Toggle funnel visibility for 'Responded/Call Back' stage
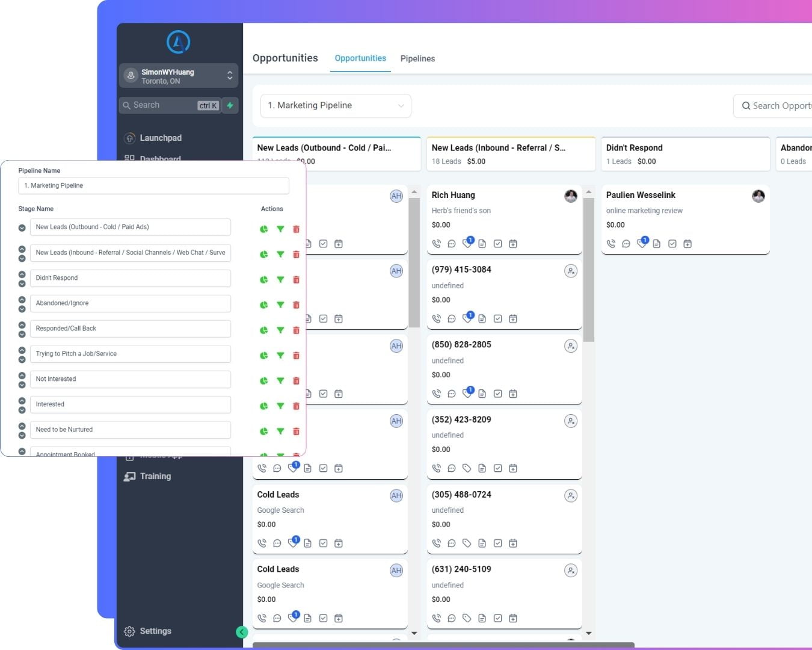The height and width of the screenshot is (650, 812). pyautogui.click(x=280, y=330)
